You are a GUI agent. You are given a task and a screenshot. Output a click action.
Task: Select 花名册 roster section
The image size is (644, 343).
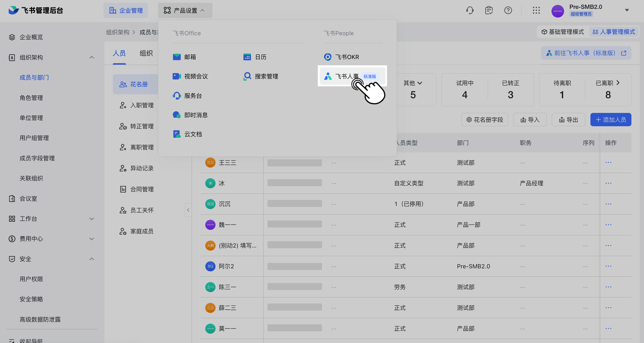click(x=135, y=84)
